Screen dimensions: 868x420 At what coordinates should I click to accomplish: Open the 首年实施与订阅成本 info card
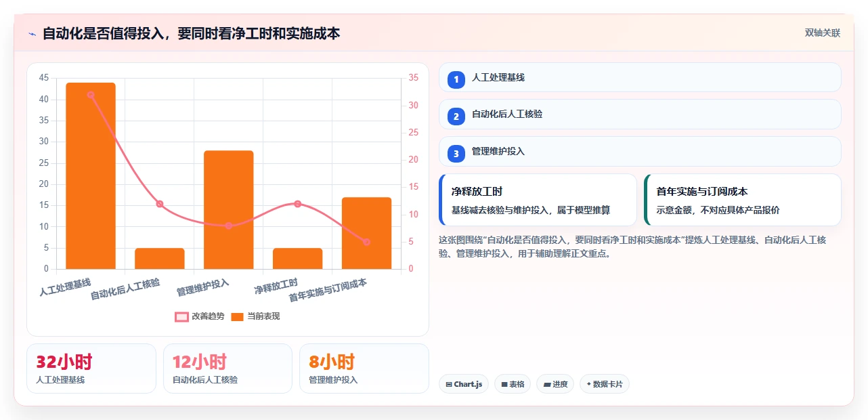pos(743,200)
